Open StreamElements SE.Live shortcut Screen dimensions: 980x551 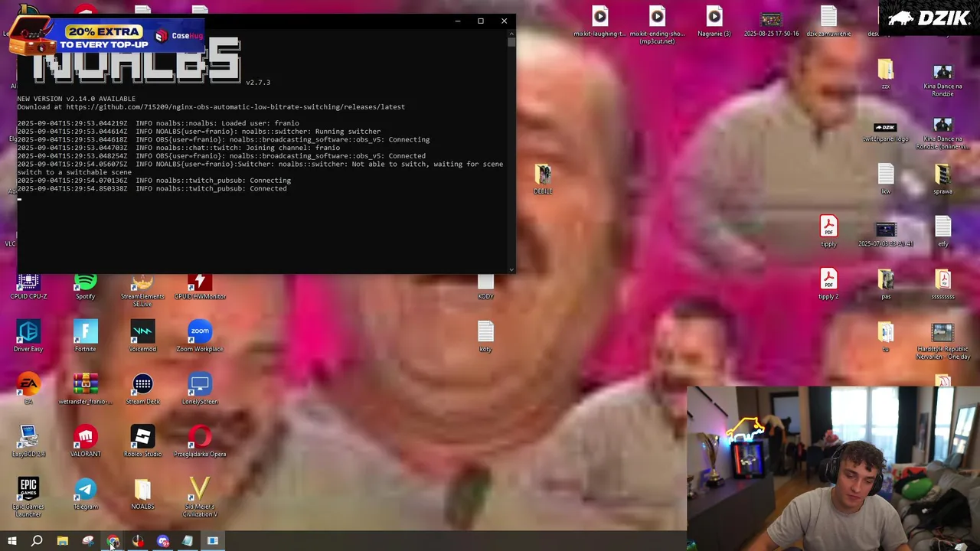tap(142, 292)
